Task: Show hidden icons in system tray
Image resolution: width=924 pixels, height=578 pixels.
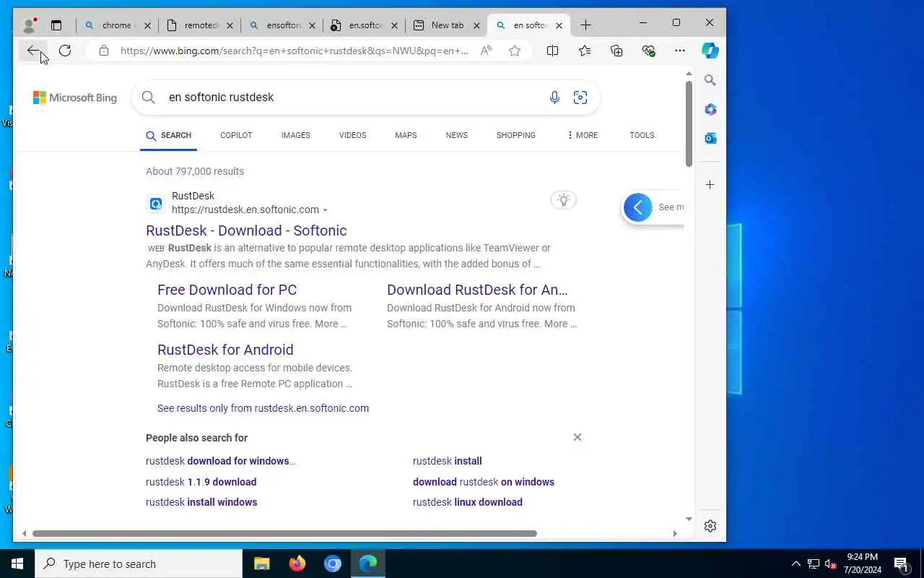Action: point(796,564)
